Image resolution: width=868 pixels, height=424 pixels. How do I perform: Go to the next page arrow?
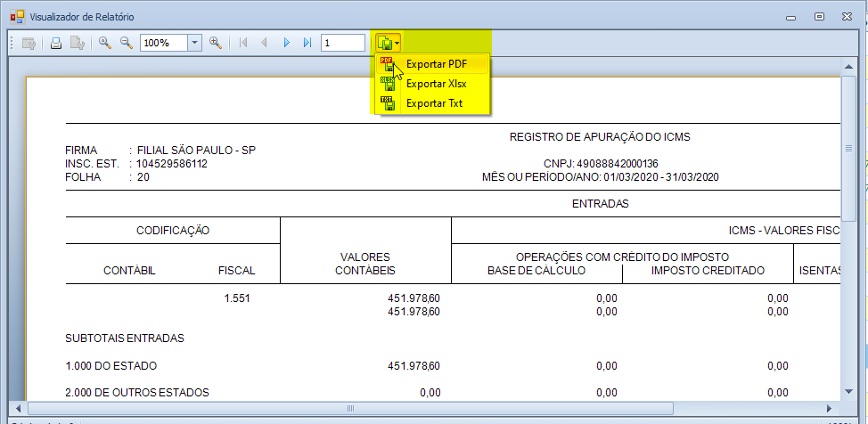pos(286,43)
